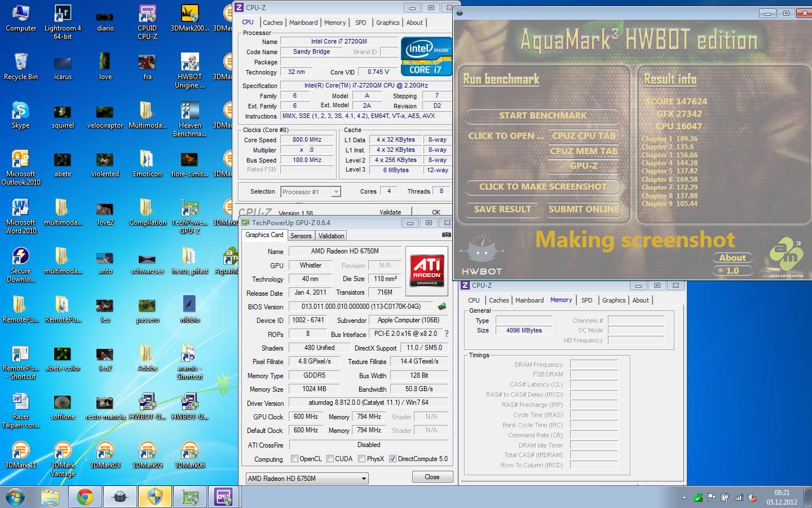
Task: Open SPD tab in top CPU-Z window
Action: pyautogui.click(x=361, y=23)
